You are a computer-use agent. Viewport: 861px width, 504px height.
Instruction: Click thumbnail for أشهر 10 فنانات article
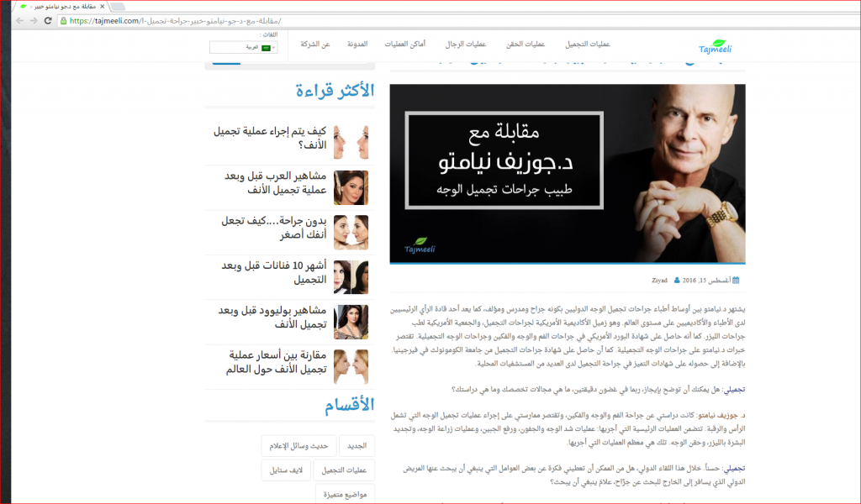(x=351, y=277)
